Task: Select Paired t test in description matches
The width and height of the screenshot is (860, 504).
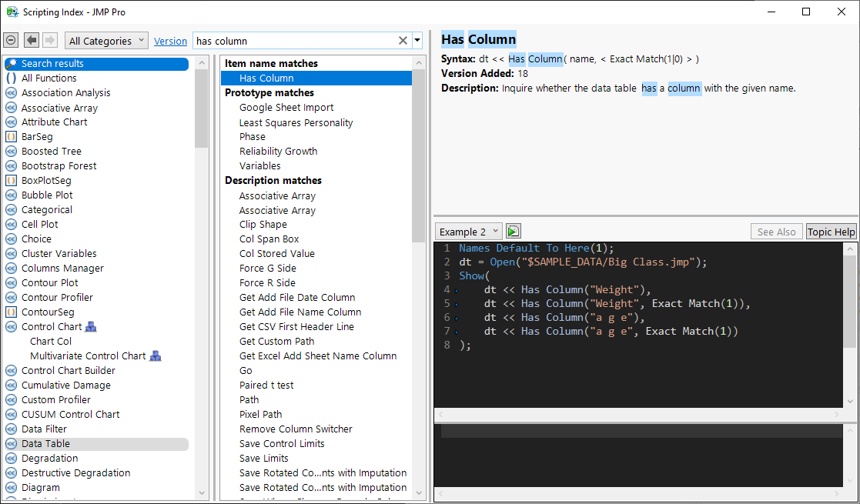Action: coord(266,386)
